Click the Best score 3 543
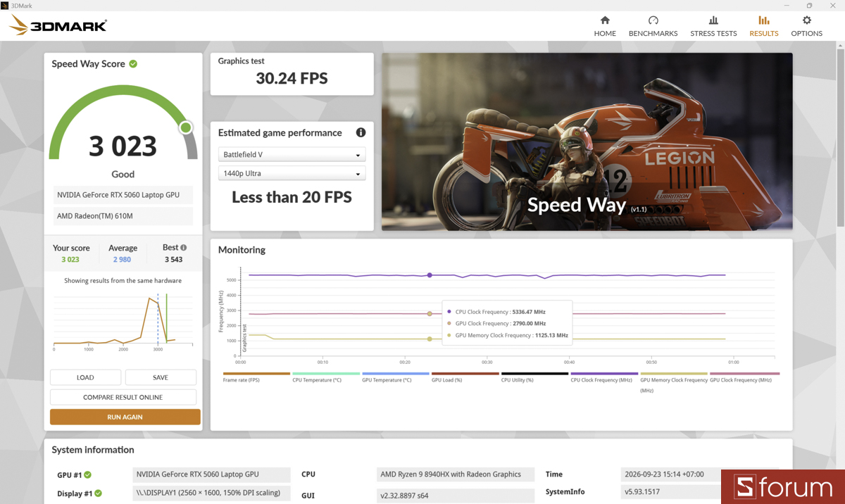The width and height of the screenshot is (845, 504). point(173,260)
